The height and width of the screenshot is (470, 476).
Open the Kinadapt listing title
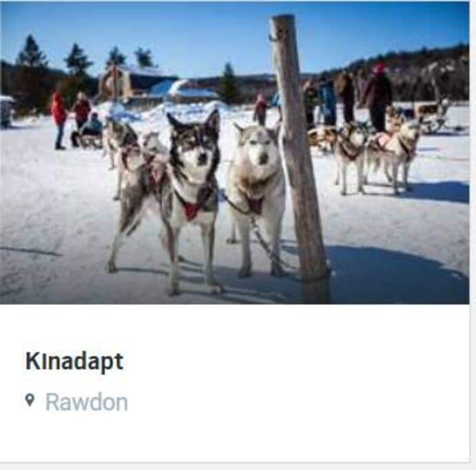point(74,361)
